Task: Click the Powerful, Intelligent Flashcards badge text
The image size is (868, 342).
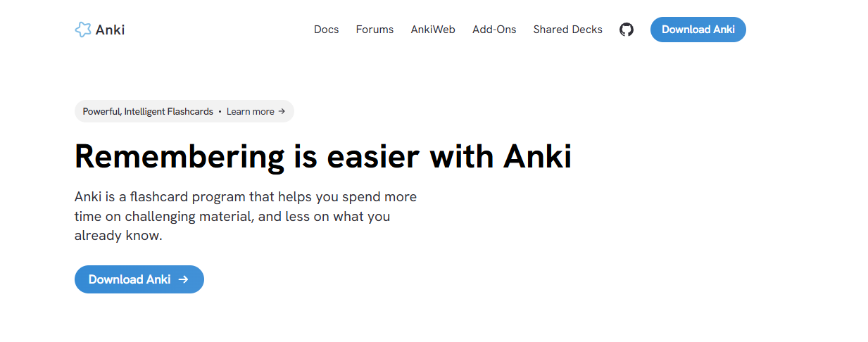Action: [x=148, y=111]
